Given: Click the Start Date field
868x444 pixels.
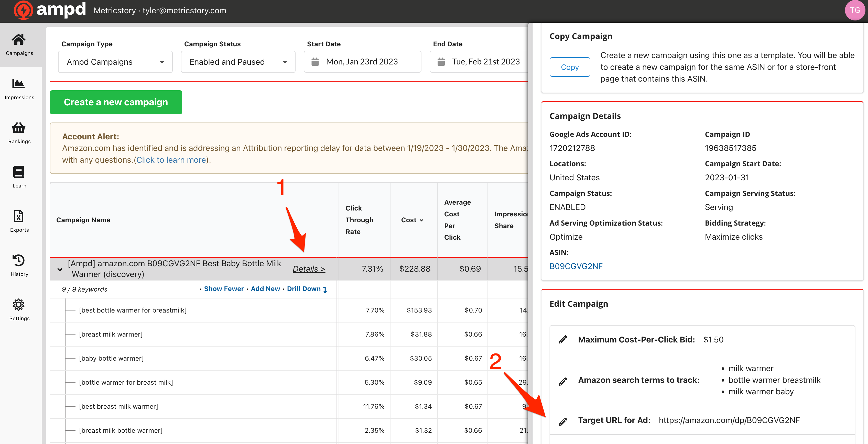Looking at the screenshot, I should coord(362,62).
